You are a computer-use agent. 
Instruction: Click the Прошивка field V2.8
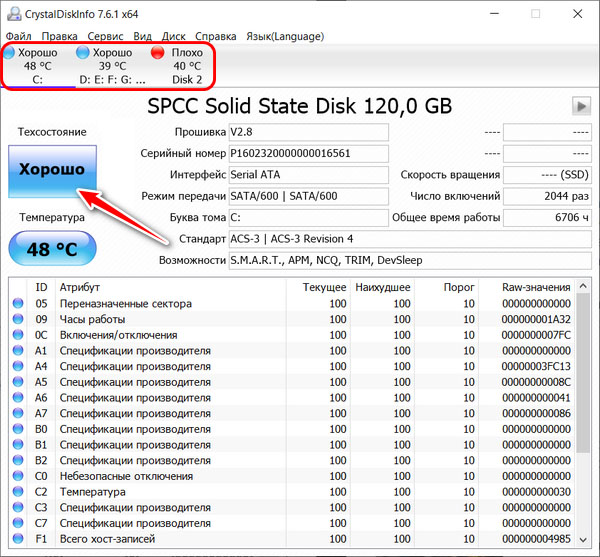pos(308,132)
